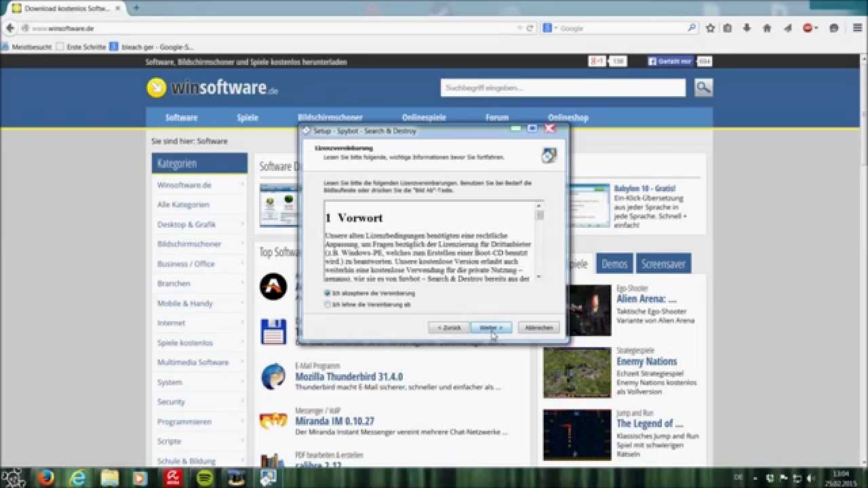Click the license scrollbar down arrow
This screenshot has height=488, width=868.
pos(540,277)
